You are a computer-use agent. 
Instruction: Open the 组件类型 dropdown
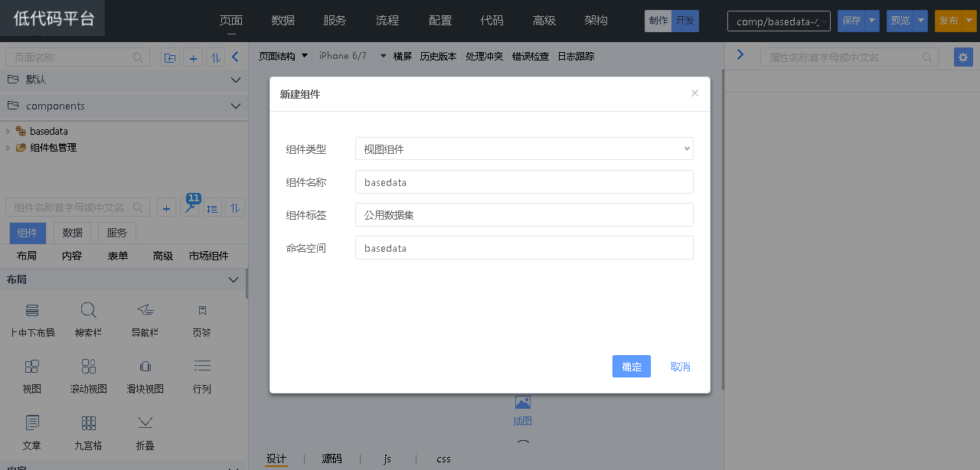click(524, 149)
